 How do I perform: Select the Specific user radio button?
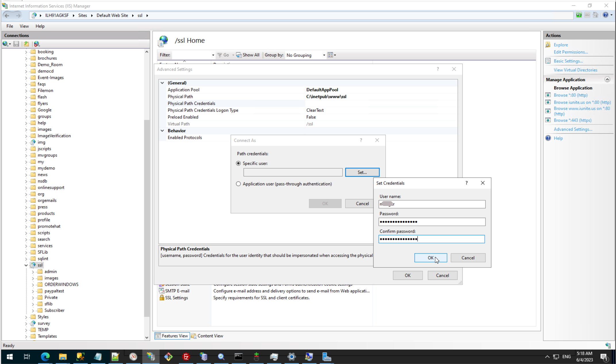point(238,163)
